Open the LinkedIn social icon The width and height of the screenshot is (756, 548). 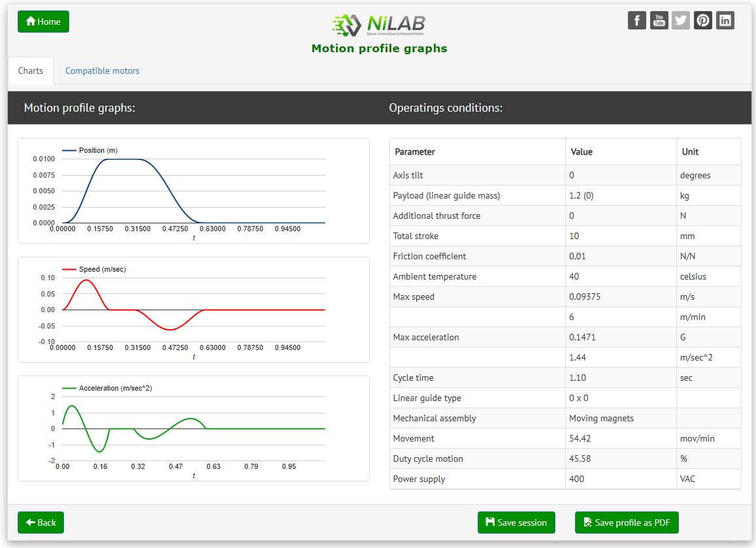725,20
